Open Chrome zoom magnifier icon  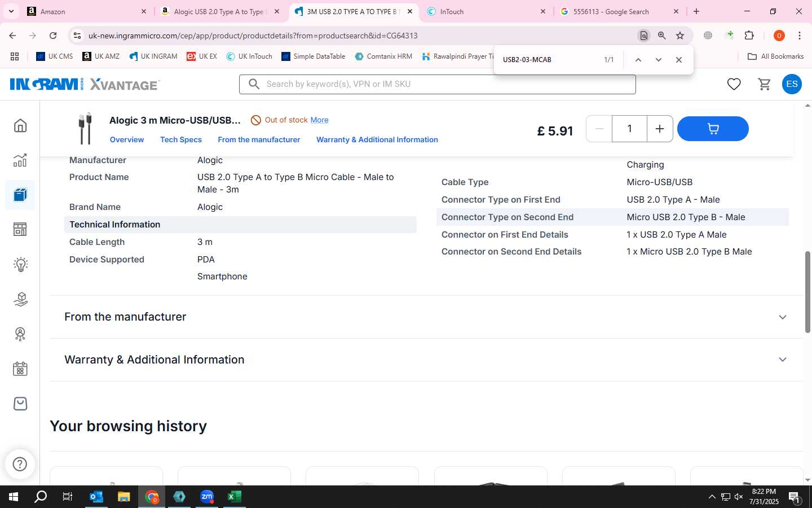[662, 36]
